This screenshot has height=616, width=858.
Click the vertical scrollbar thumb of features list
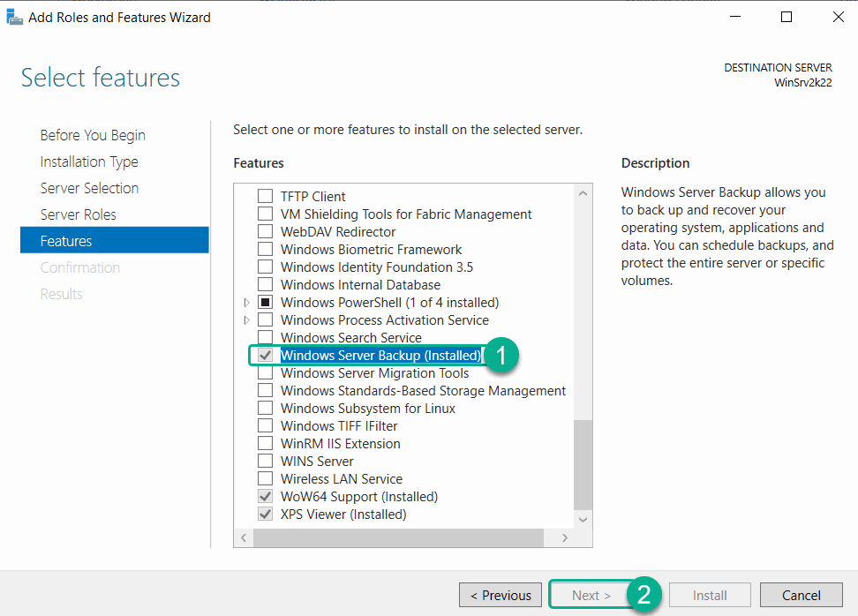[583, 464]
